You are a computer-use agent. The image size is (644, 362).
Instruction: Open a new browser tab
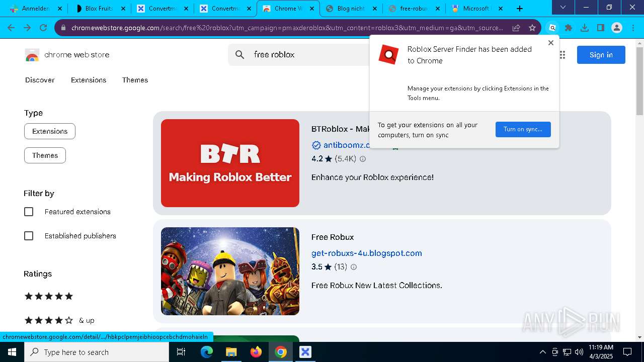[520, 9]
